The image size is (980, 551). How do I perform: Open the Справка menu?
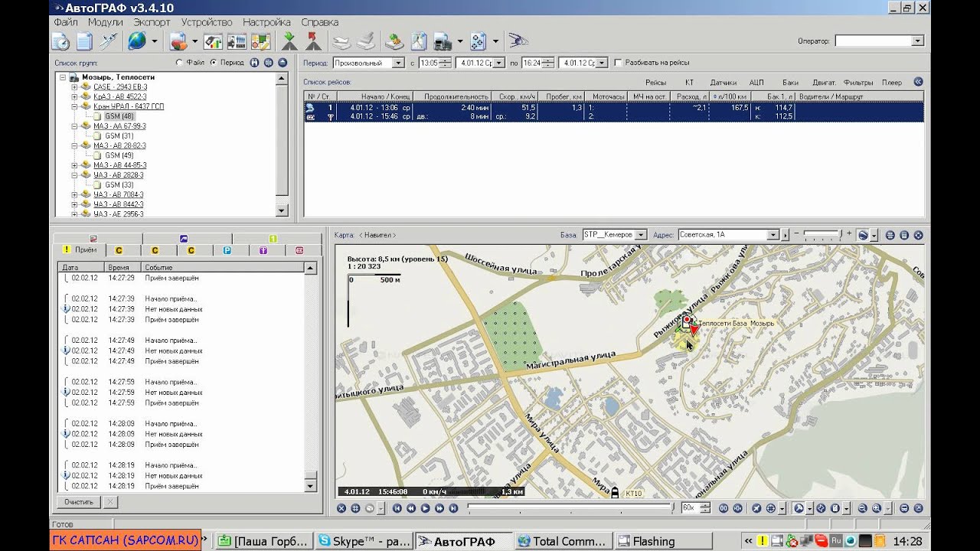coord(320,22)
